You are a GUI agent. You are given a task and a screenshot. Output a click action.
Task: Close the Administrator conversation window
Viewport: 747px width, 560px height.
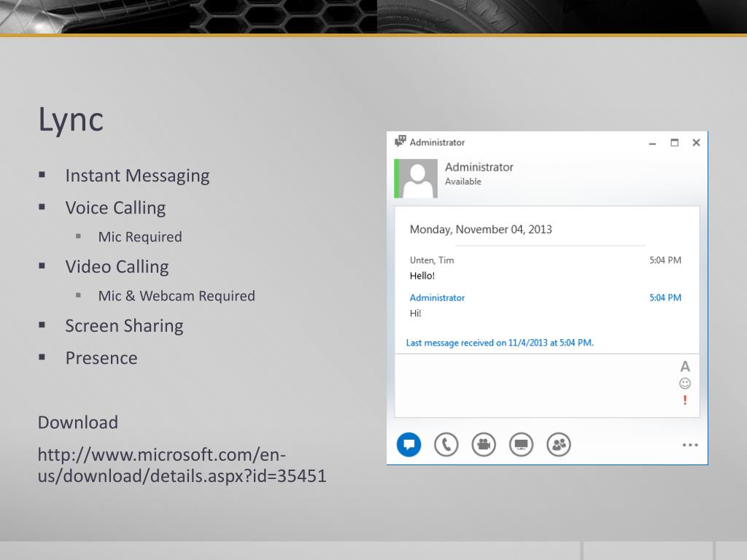coord(696,142)
